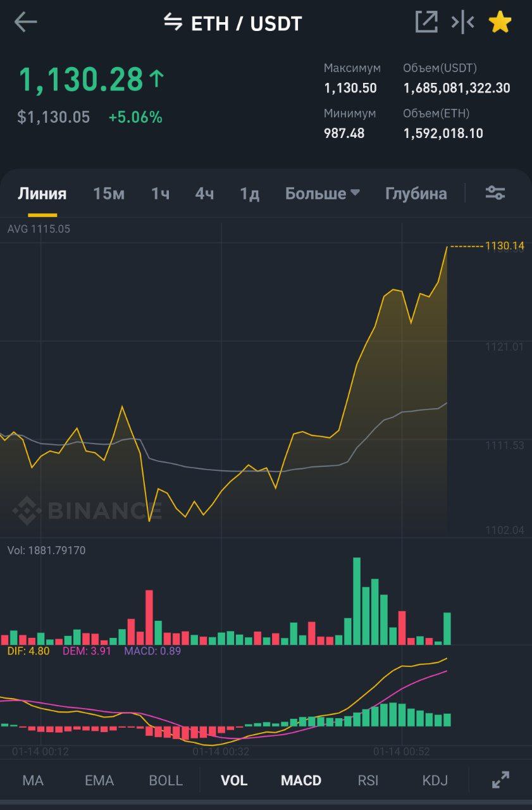Tap the Vol: 1881.79170 label
Image resolution: width=532 pixels, height=810 pixels.
pos(46,551)
